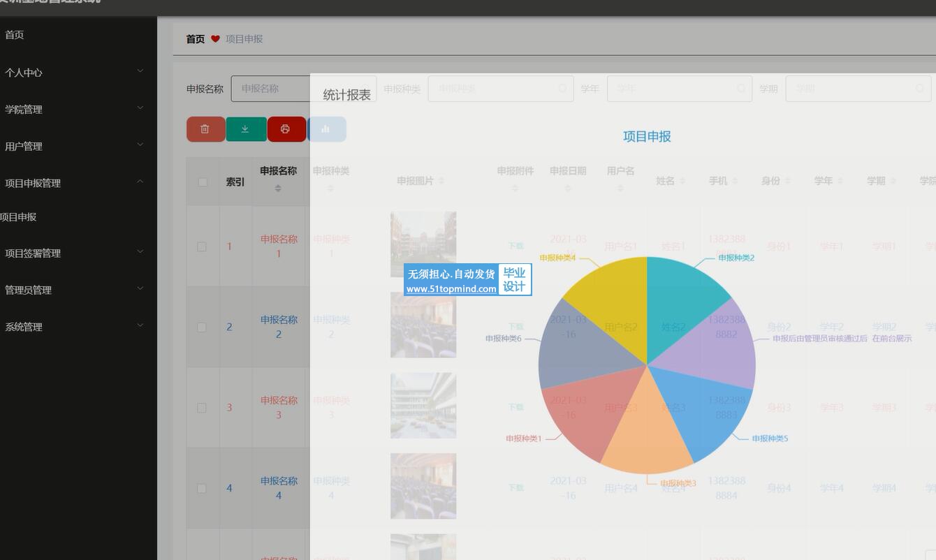Click the 统计报表 dialog title
The height and width of the screenshot is (560, 936).
point(347,95)
